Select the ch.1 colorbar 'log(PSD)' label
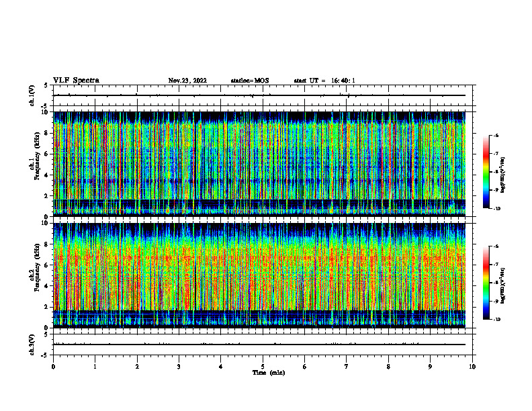 [x=503, y=175]
